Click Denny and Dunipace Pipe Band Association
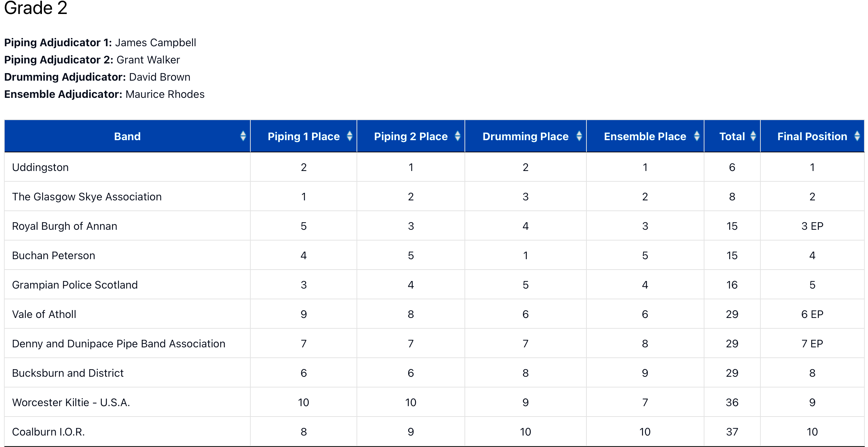The image size is (868, 447). click(118, 344)
